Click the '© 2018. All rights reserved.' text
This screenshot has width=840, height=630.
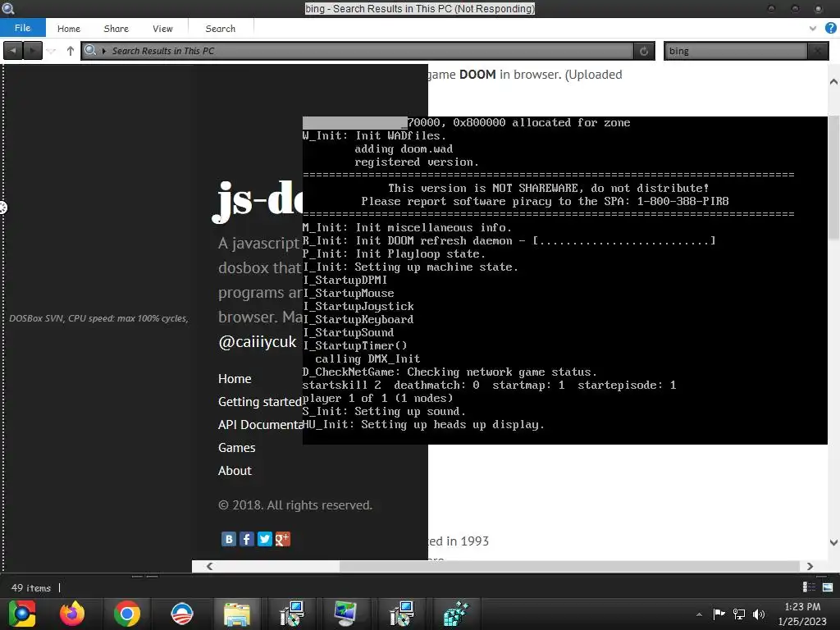pos(295,505)
